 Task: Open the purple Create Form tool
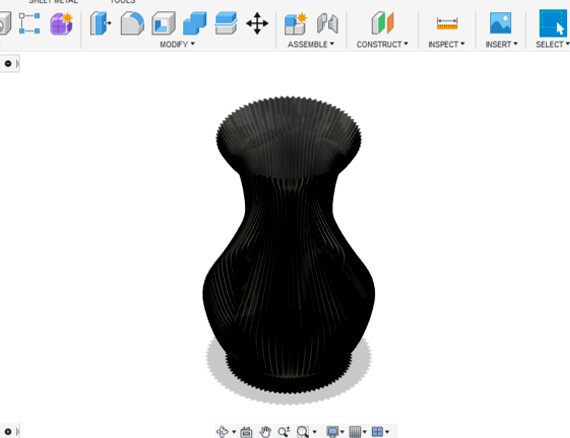point(61,24)
